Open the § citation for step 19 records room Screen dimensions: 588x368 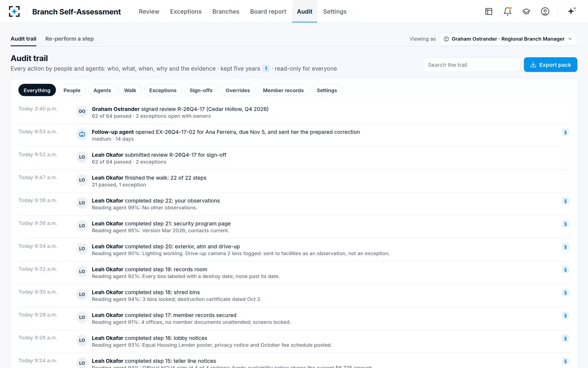566,270
